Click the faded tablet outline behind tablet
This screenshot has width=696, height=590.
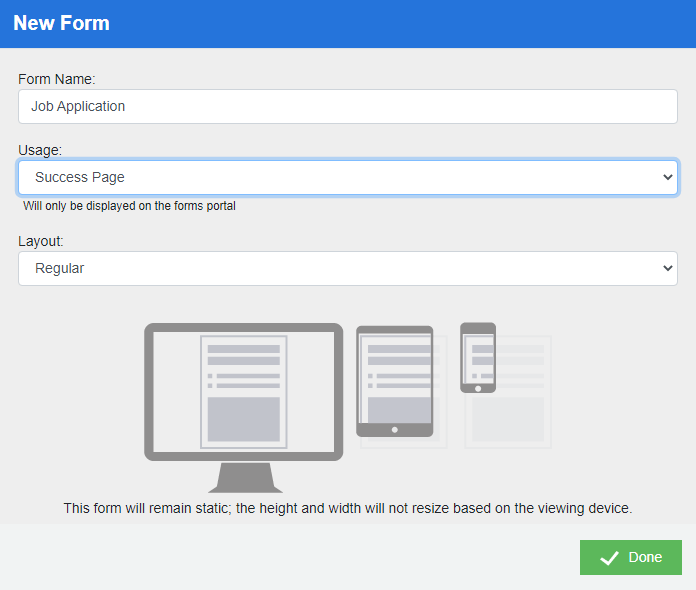pyautogui.click(x=441, y=430)
